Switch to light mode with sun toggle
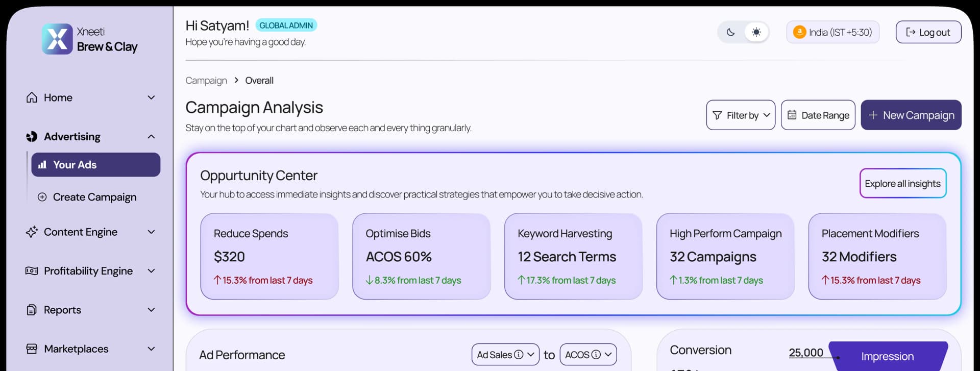Screen dimensions: 980x371 click(x=756, y=32)
